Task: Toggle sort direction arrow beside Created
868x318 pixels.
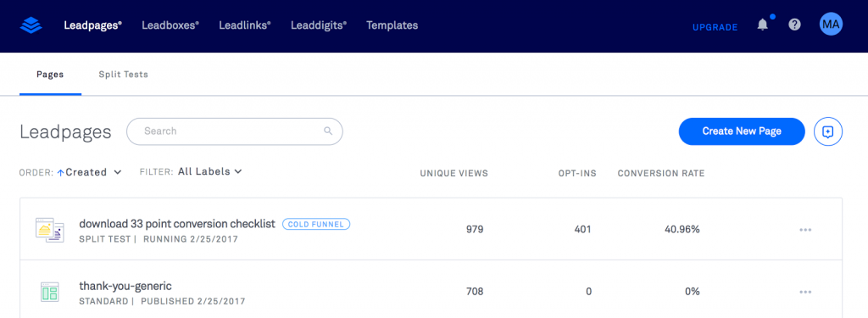Action: coord(60,173)
